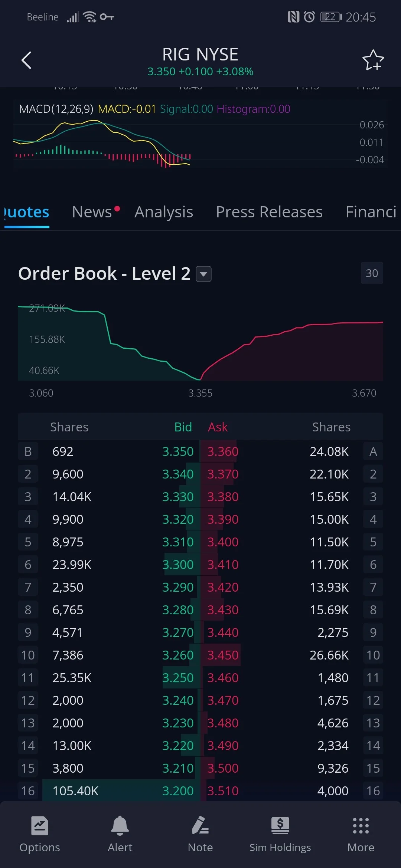Tap the order book depth chart
Screen dimensions: 401x868
point(200,343)
